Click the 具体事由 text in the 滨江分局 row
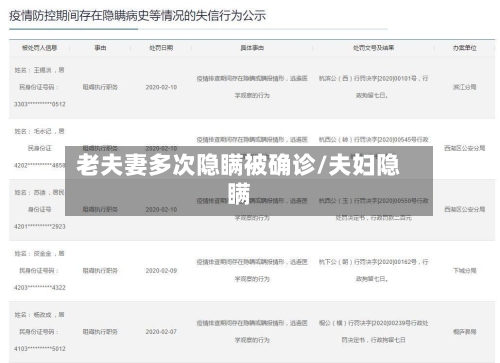The image size is (500, 363). [252, 87]
